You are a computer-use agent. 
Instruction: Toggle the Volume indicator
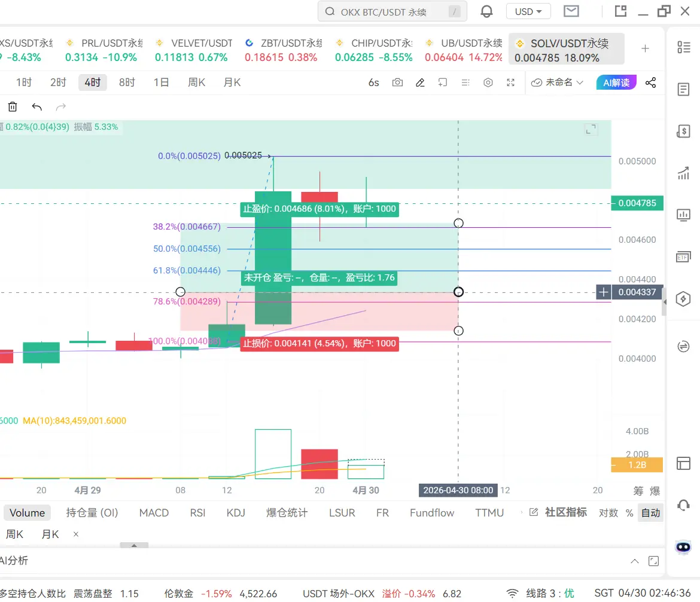(x=28, y=513)
